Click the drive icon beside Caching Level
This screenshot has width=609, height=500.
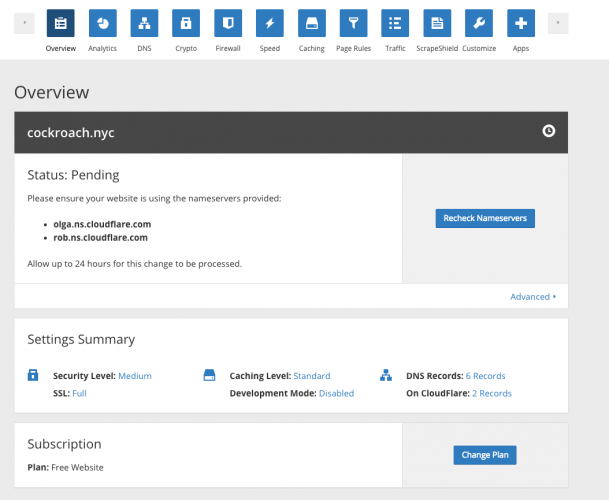[209, 375]
